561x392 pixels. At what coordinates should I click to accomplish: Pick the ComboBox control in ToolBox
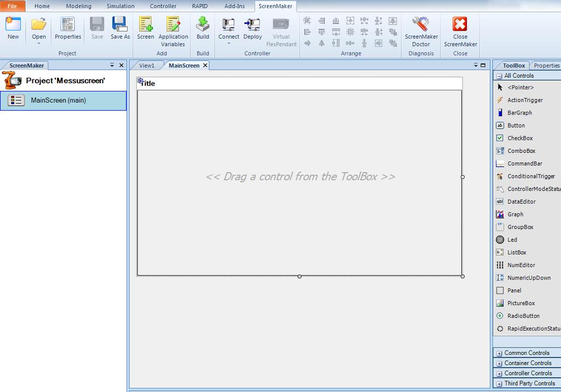click(x=522, y=151)
